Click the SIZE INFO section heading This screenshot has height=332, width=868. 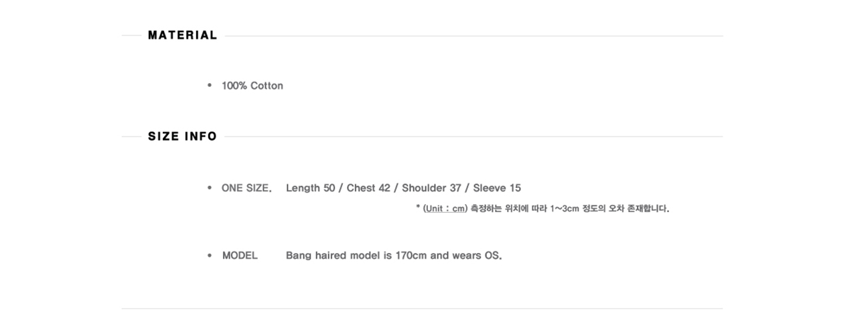pyautogui.click(x=182, y=137)
